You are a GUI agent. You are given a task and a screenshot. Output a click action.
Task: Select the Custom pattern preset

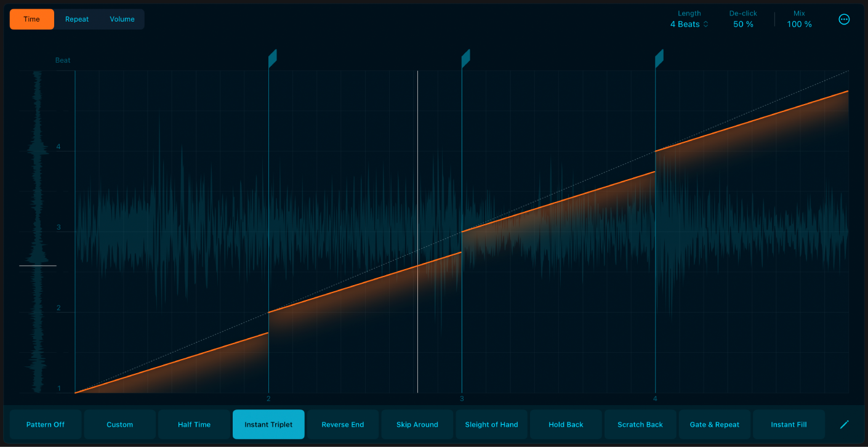pyautogui.click(x=119, y=424)
